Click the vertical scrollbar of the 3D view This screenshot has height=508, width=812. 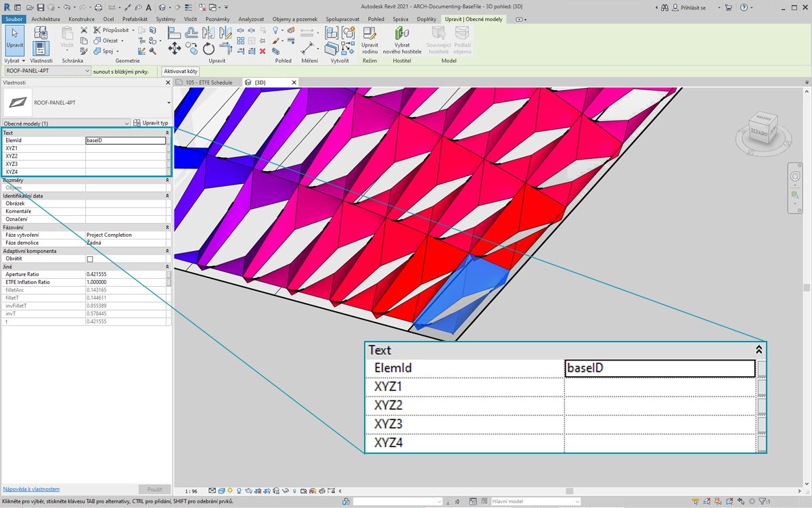pyautogui.click(x=806, y=287)
